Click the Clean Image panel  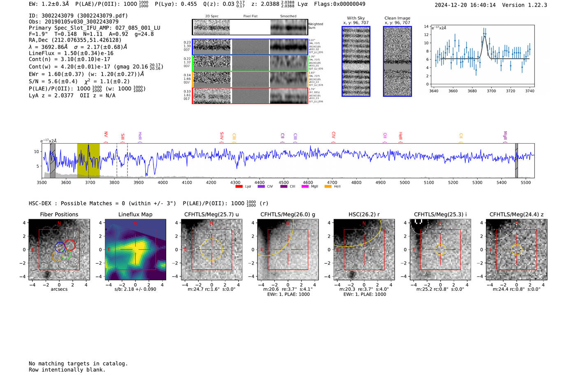(397, 61)
